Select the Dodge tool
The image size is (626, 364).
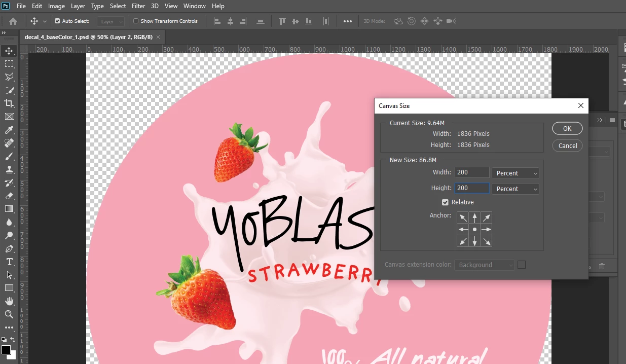tap(9, 235)
